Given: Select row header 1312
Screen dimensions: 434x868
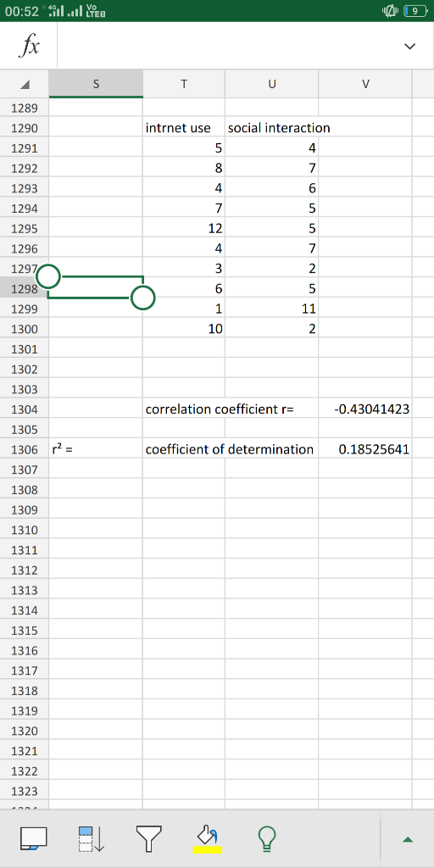Looking at the screenshot, I should [x=25, y=570].
